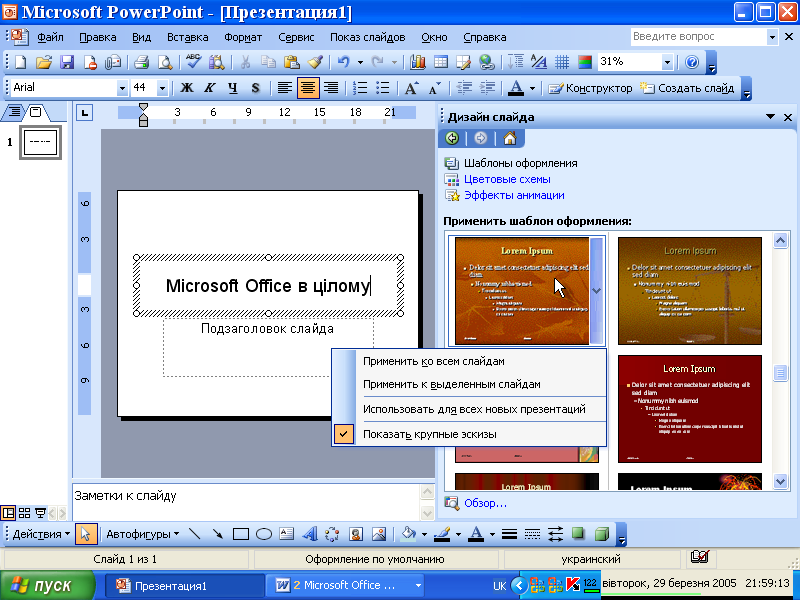Open the Эффекты анимации link
The height and width of the screenshot is (600, 800).
(x=514, y=195)
